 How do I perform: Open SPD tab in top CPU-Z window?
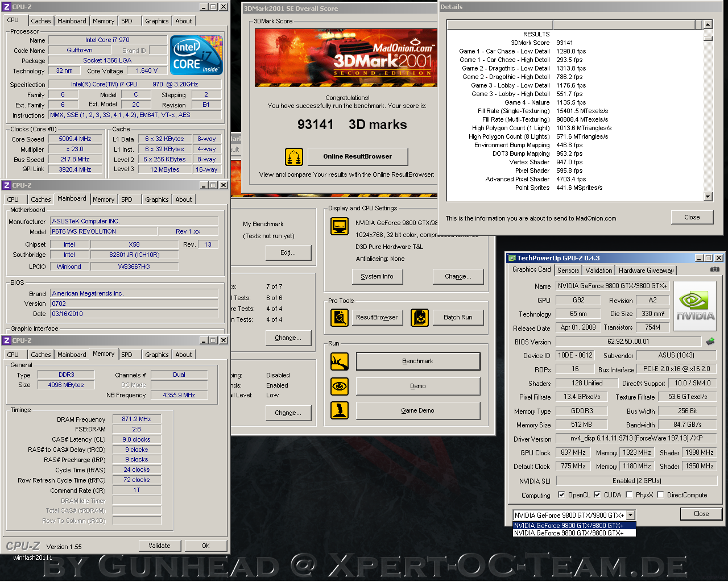click(x=127, y=21)
